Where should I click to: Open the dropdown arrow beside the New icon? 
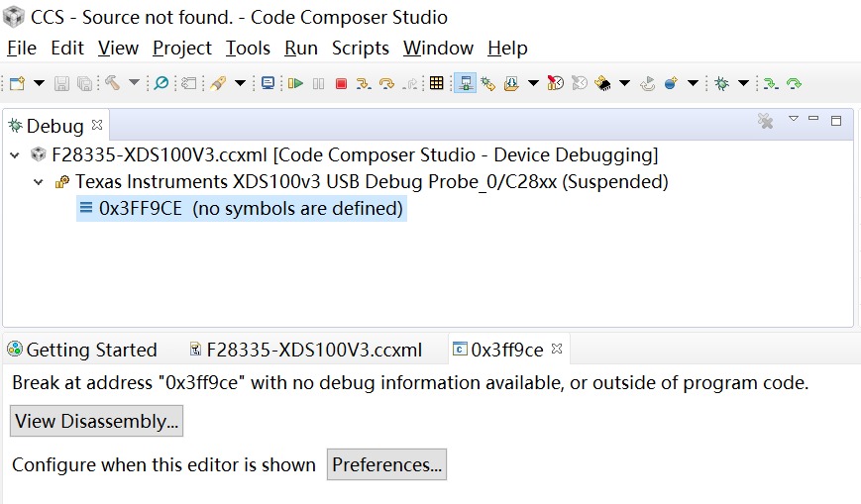coord(40,84)
